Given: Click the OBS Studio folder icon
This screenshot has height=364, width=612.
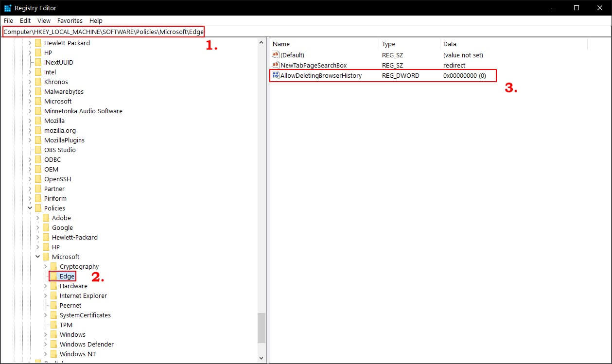Looking at the screenshot, I should click(x=38, y=150).
